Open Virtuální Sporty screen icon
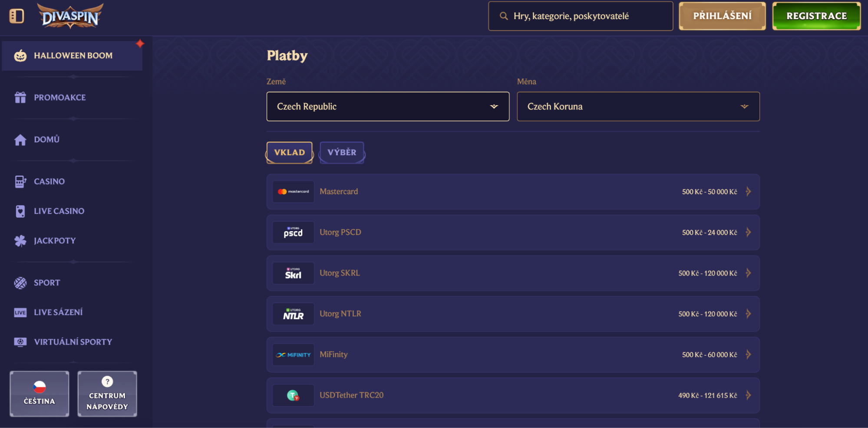This screenshot has width=868, height=428. [x=20, y=342]
